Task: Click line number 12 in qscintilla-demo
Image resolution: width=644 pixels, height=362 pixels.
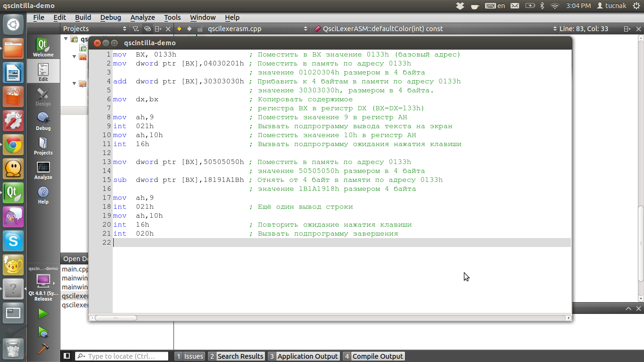Action: click(x=106, y=153)
